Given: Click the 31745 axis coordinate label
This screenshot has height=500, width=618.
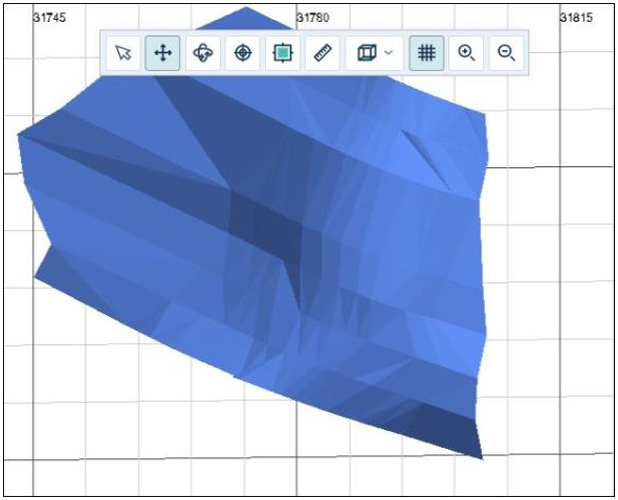Looking at the screenshot, I should click(50, 17).
